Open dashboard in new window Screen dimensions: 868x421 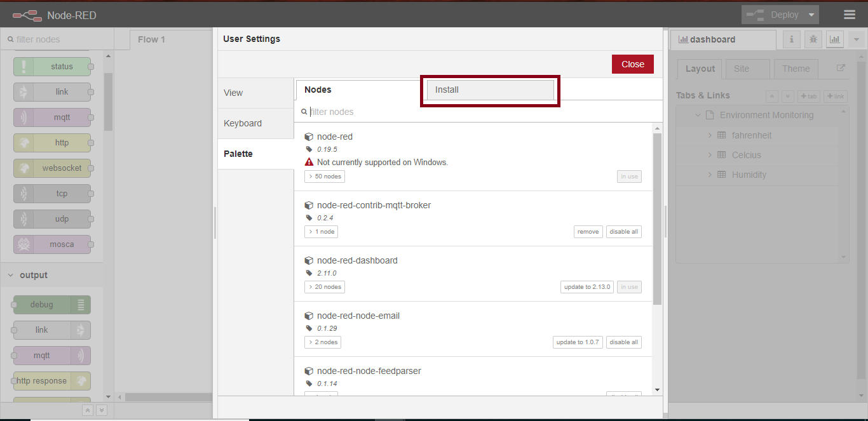tap(840, 68)
